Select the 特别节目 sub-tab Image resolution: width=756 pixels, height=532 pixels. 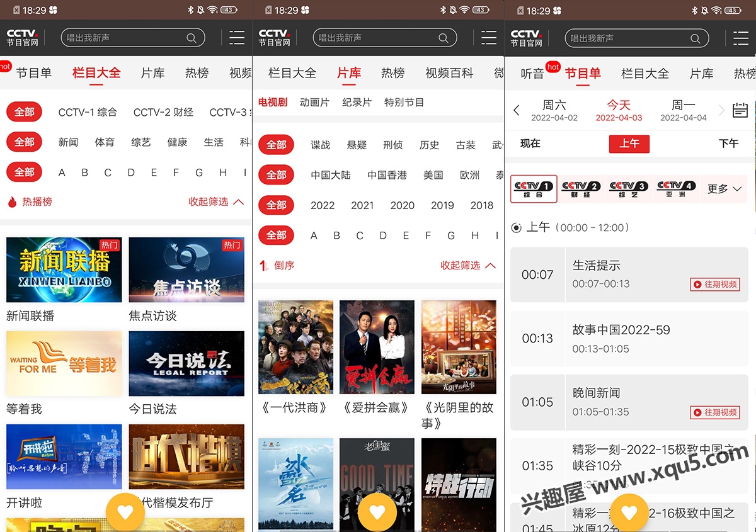(x=404, y=102)
